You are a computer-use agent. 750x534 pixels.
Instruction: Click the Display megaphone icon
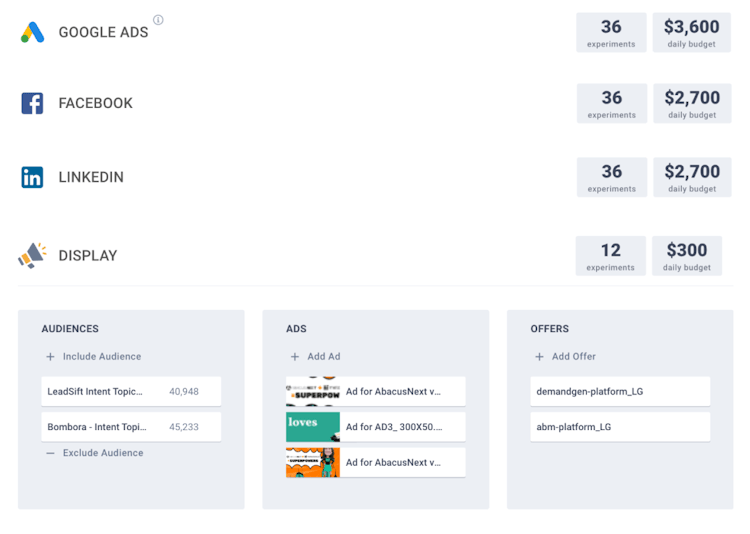pos(32,256)
